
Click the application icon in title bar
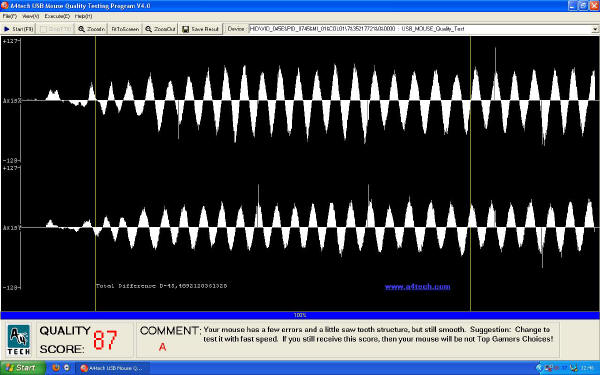click(5, 5)
